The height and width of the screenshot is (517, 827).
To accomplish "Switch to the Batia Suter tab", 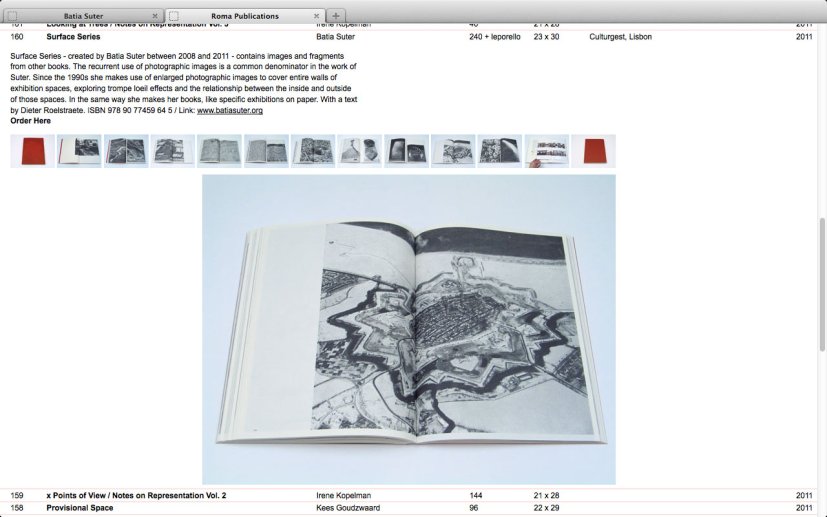I will [83, 16].
